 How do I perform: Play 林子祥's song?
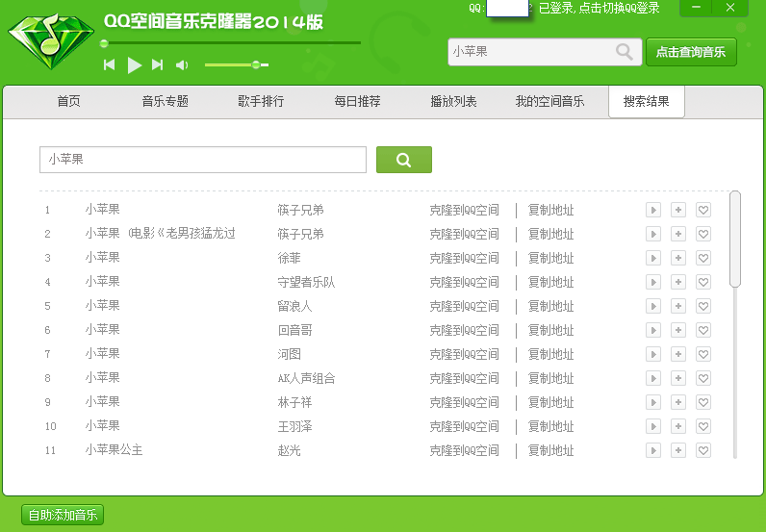tap(653, 402)
